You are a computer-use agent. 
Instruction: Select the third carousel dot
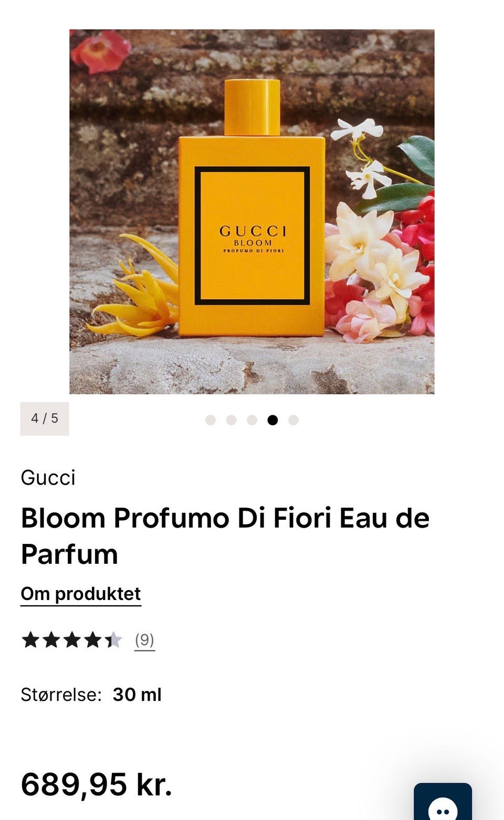[252, 420]
